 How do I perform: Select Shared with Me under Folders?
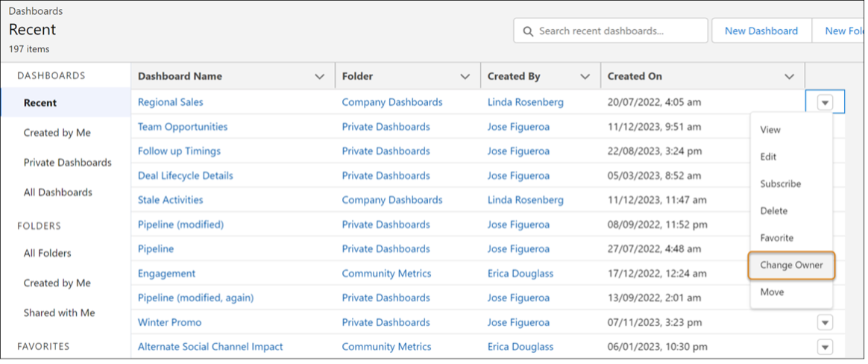(x=59, y=313)
